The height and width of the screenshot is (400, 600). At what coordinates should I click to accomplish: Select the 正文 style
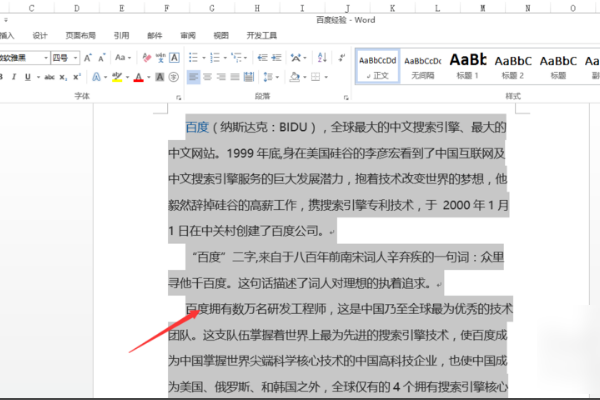pyautogui.click(x=378, y=66)
